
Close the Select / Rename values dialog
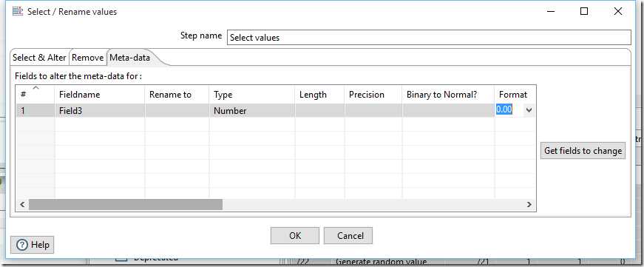click(617, 12)
